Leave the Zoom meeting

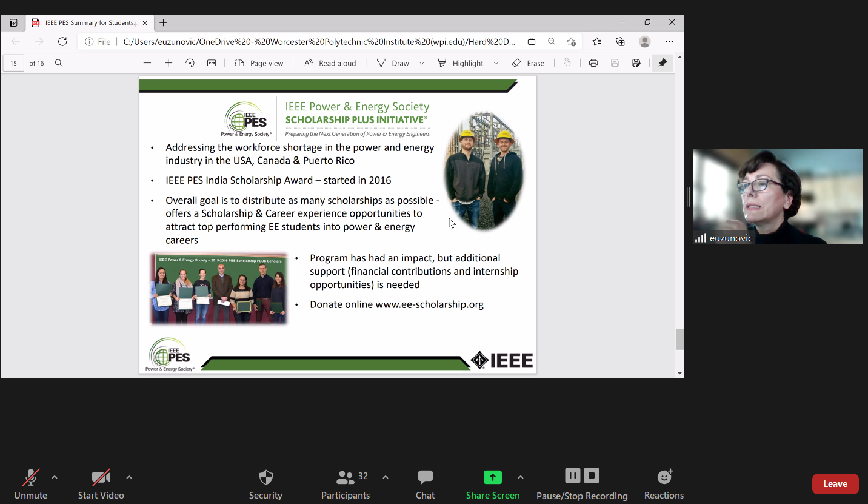click(x=835, y=483)
